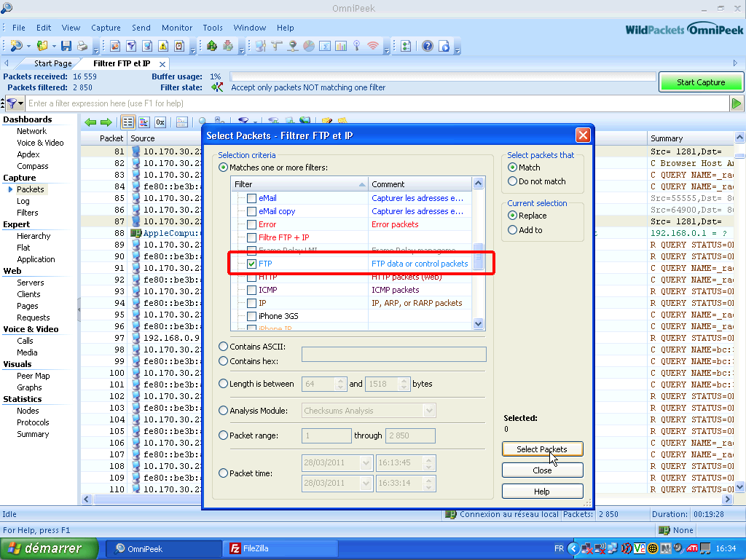Click the green options checklist toolbar icon
Viewport: 746px width, 560px height.
pos(406,46)
